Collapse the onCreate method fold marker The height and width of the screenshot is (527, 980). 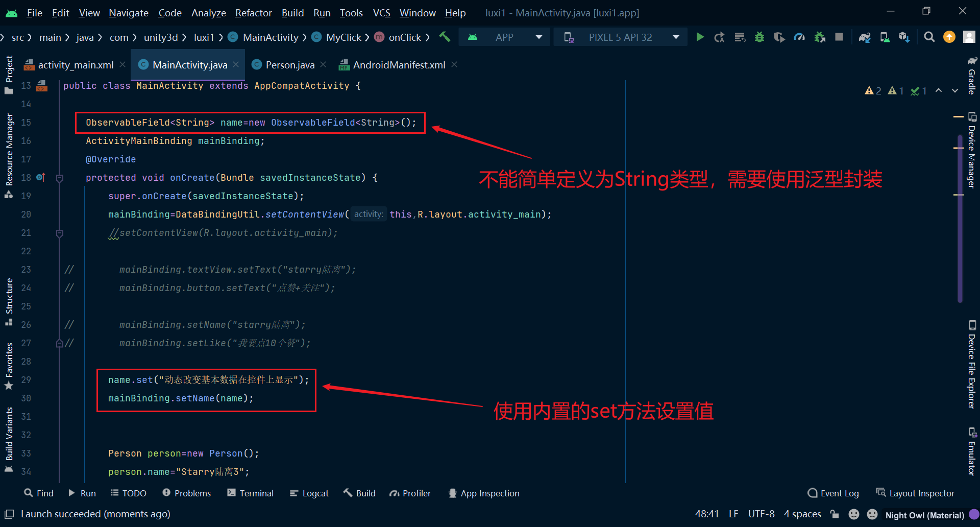coord(60,178)
